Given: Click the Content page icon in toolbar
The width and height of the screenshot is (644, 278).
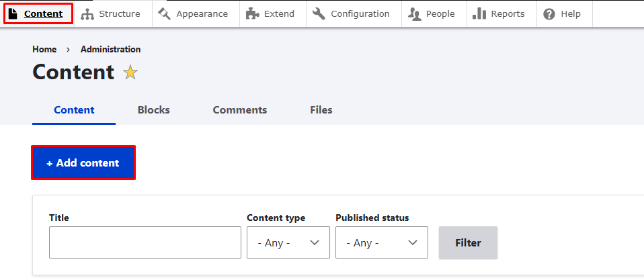Looking at the screenshot, I should [13, 14].
